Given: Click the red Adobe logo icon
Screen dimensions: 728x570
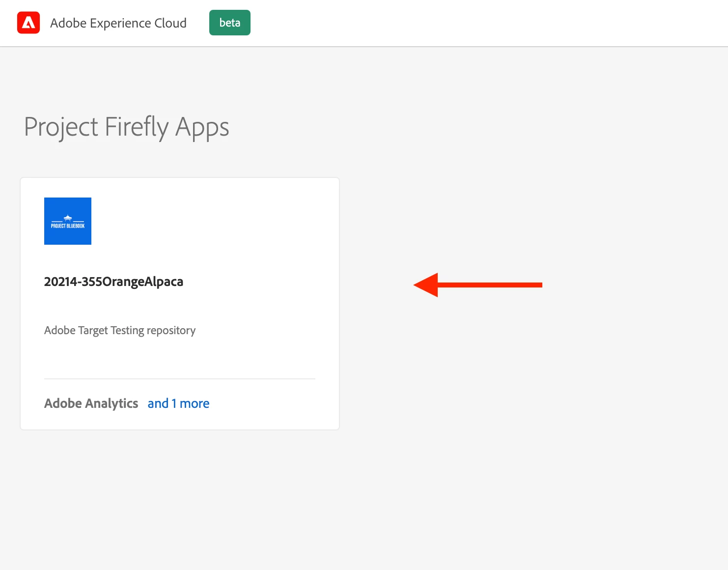Looking at the screenshot, I should tap(28, 23).
